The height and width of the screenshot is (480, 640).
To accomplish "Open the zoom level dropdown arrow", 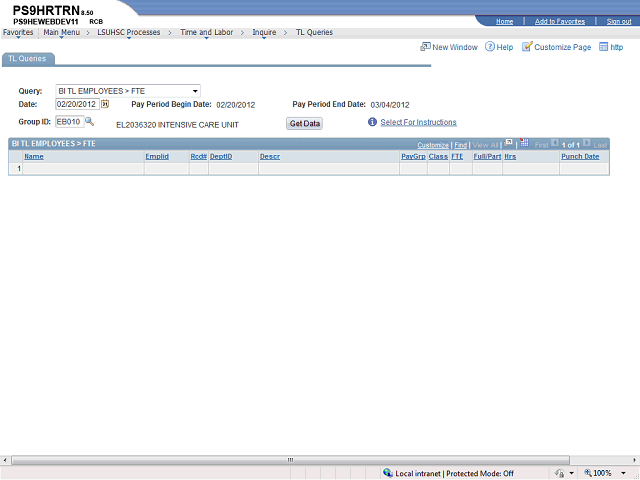I will (623, 473).
